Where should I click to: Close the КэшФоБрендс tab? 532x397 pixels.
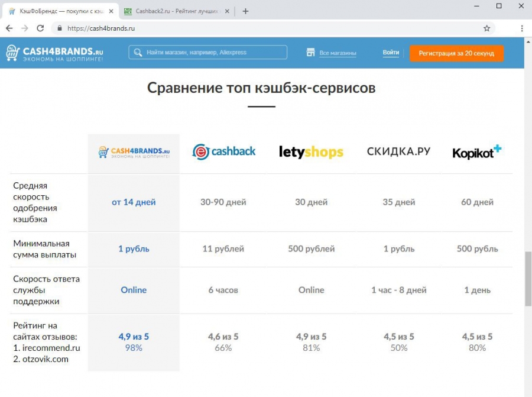coord(111,11)
